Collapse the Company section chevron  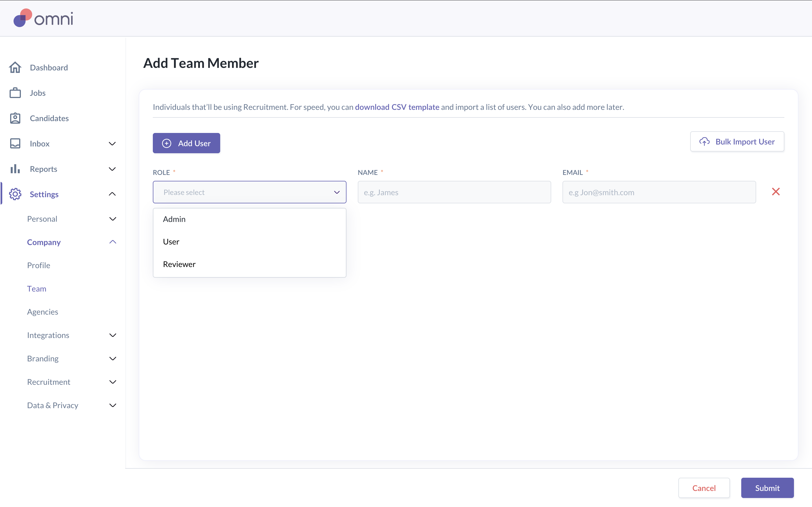113,242
